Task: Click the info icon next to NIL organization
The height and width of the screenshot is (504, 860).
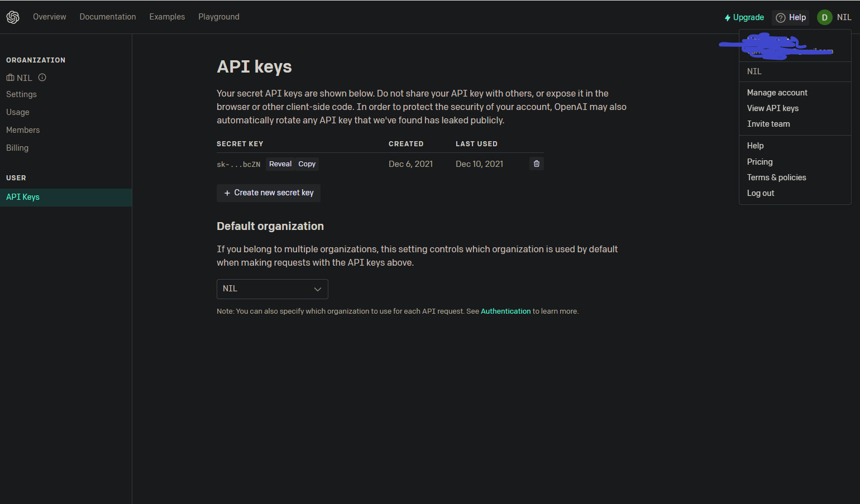Action: 42,78
